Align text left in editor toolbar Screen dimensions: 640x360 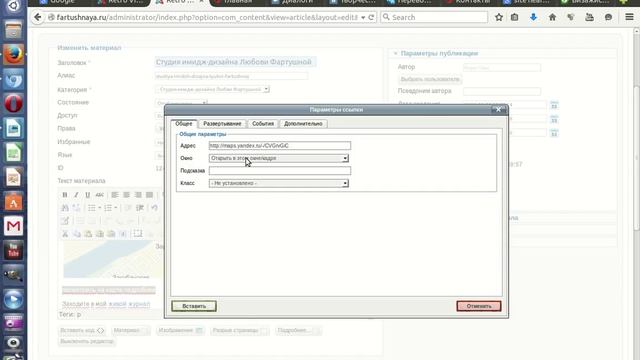115,195
